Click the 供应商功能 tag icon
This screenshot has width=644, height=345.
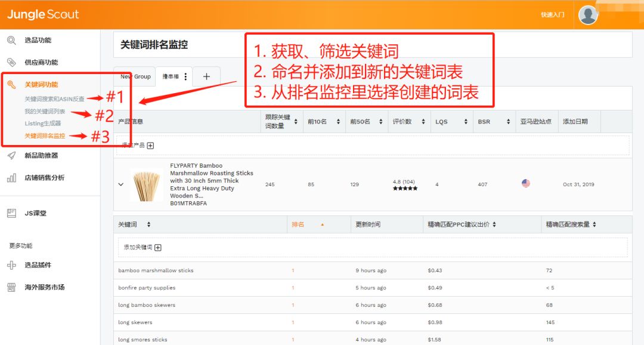tap(11, 63)
